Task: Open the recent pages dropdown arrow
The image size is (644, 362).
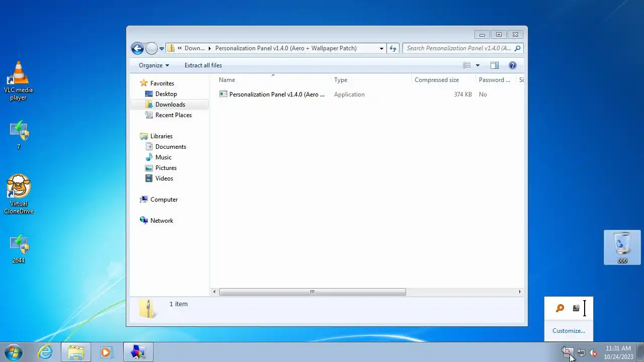Action: click(162, 49)
